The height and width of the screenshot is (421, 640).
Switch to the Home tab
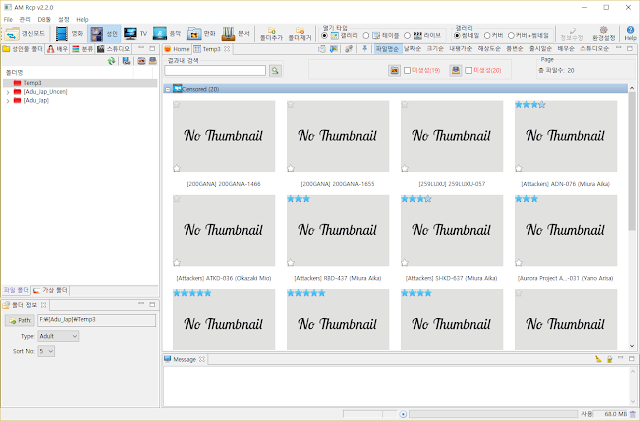coord(177,49)
